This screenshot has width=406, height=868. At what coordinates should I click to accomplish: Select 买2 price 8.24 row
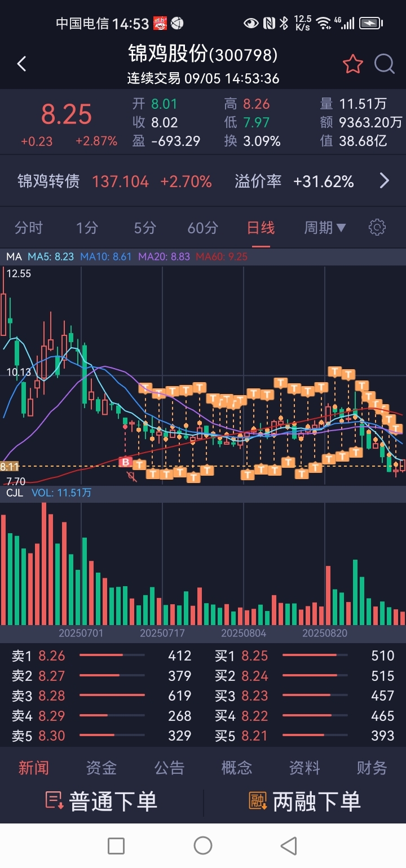[x=304, y=675]
